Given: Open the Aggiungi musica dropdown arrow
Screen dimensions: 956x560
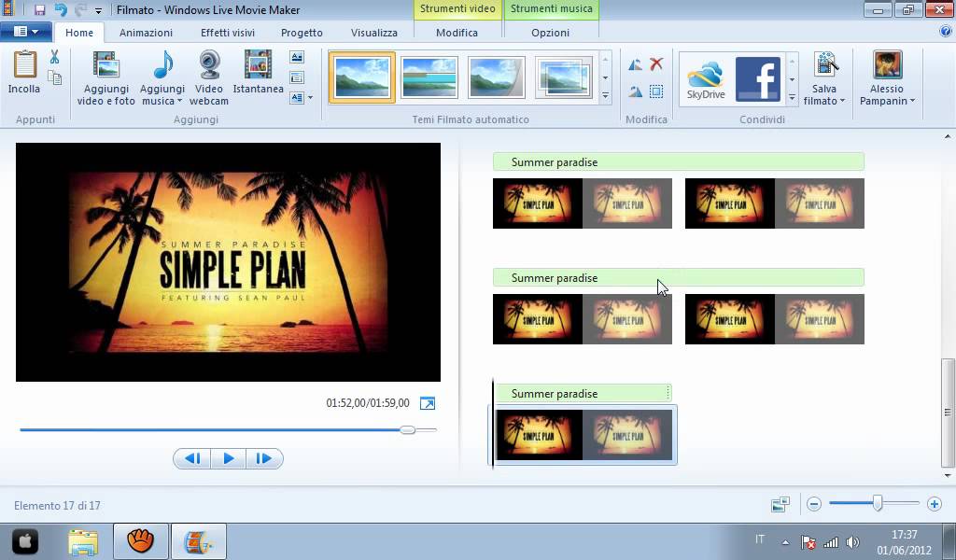Looking at the screenshot, I should 179,101.
